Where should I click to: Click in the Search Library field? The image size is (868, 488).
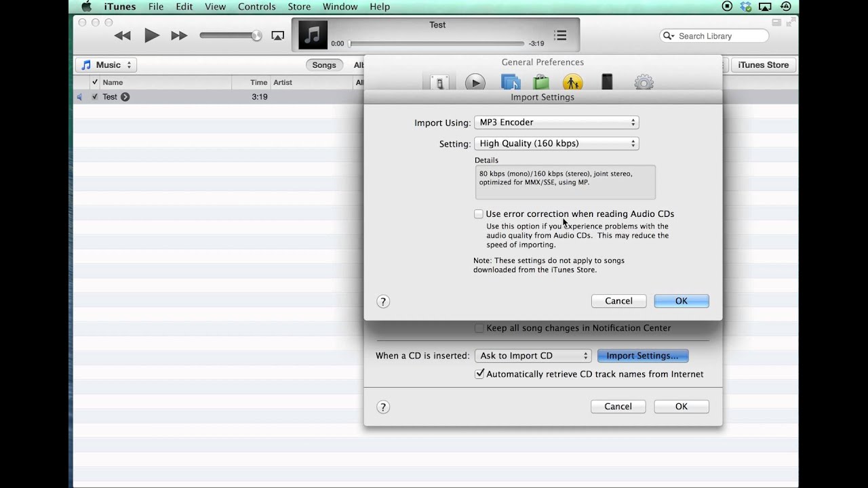pyautogui.click(x=714, y=36)
